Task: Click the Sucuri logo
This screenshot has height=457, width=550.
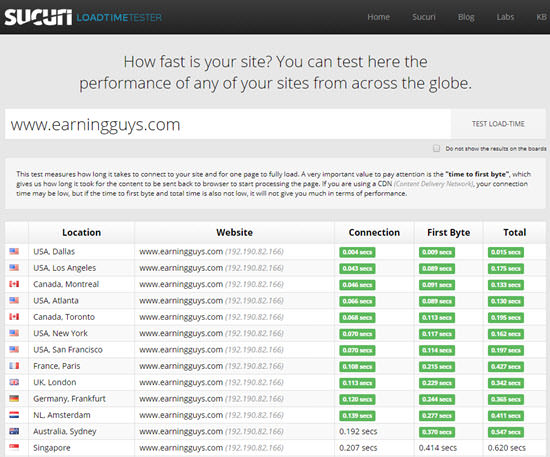Action: [x=38, y=17]
